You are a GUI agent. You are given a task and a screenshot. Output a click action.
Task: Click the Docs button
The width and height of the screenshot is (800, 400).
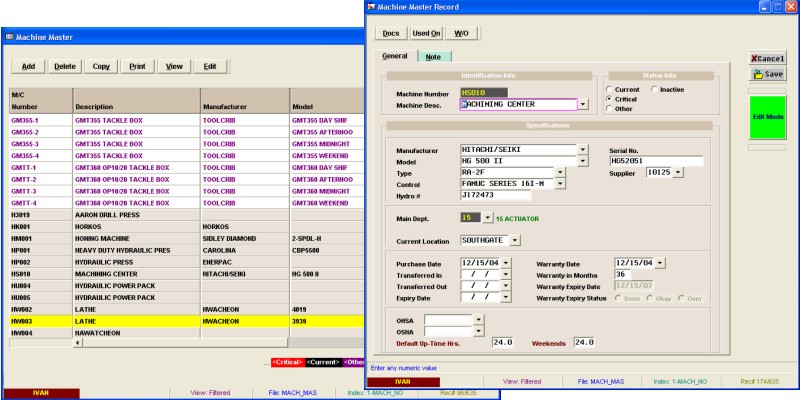click(x=390, y=33)
